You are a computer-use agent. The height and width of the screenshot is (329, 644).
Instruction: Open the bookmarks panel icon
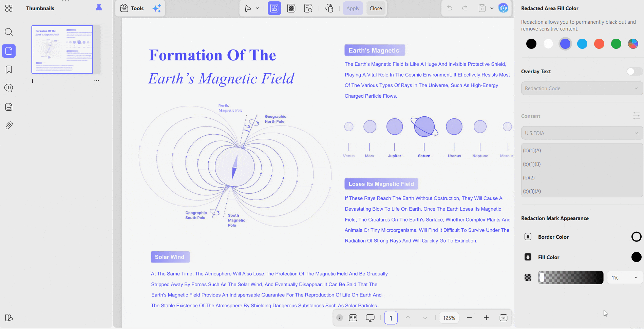click(9, 70)
